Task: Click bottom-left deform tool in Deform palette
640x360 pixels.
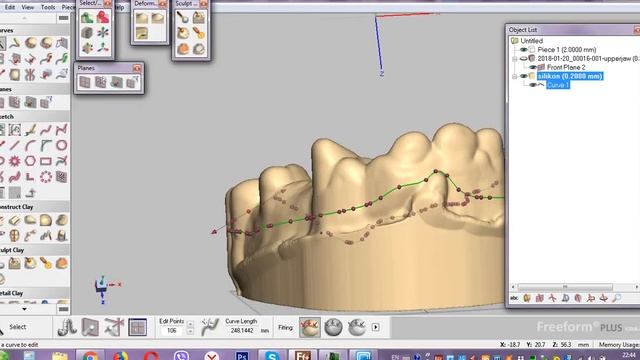Action: pyautogui.click(x=142, y=33)
